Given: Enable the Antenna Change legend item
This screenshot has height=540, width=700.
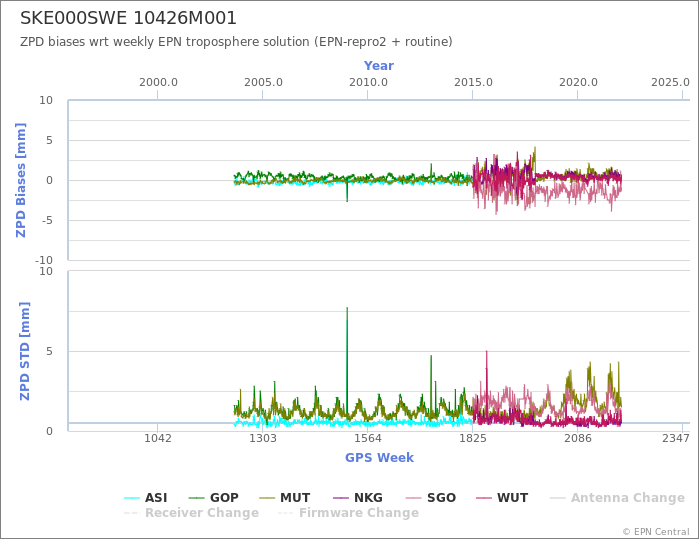Looking at the screenshot, I should [617, 498].
